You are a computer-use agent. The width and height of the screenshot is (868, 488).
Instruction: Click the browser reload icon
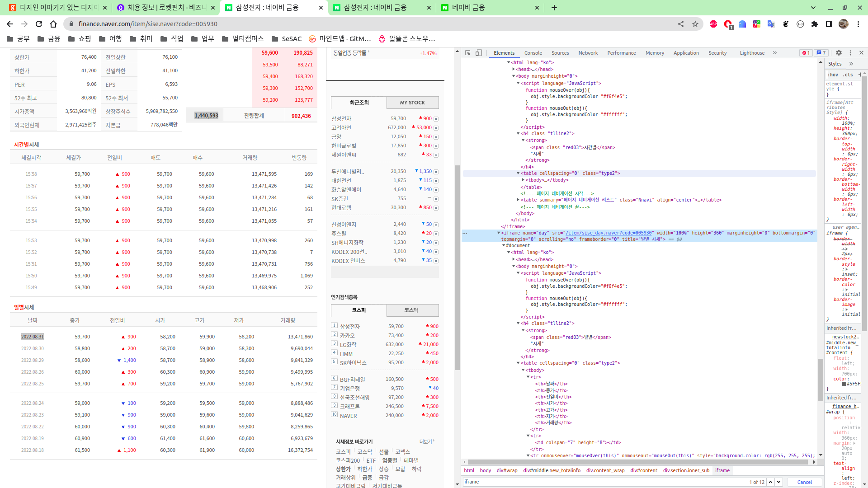coord(39,24)
